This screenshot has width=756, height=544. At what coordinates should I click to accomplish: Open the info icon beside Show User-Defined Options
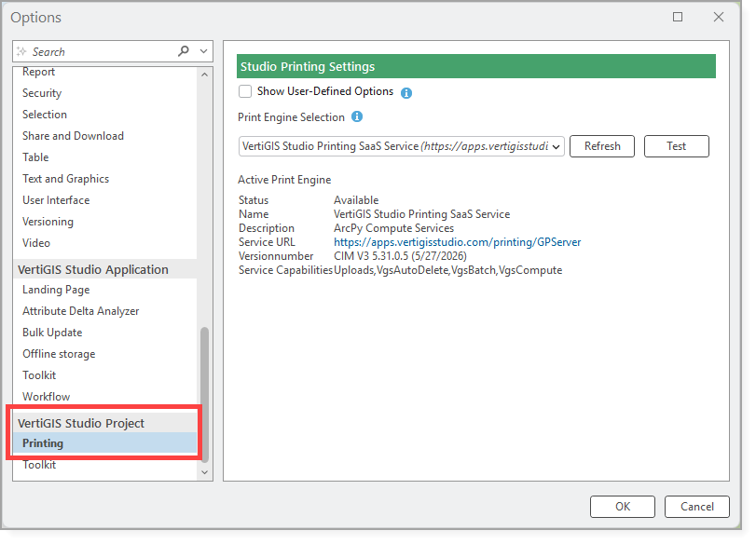406,93
